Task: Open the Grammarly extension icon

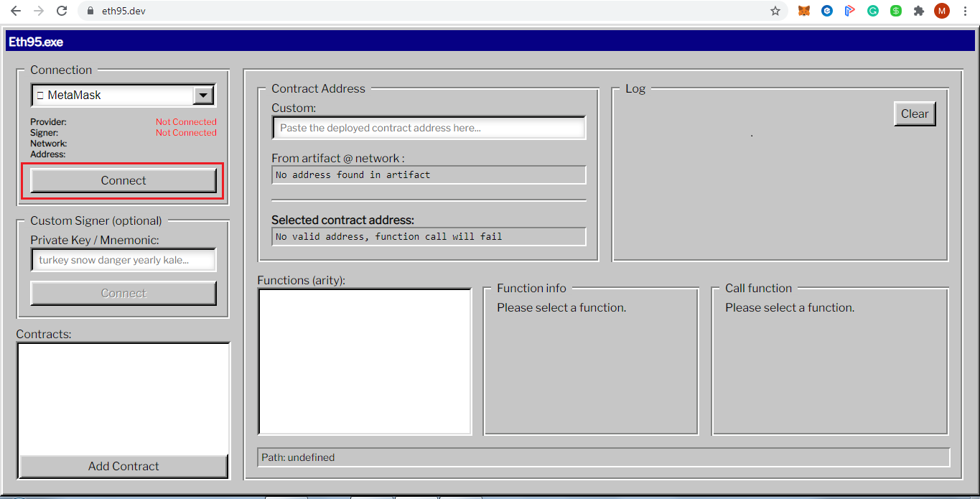Action: (873, 11)
